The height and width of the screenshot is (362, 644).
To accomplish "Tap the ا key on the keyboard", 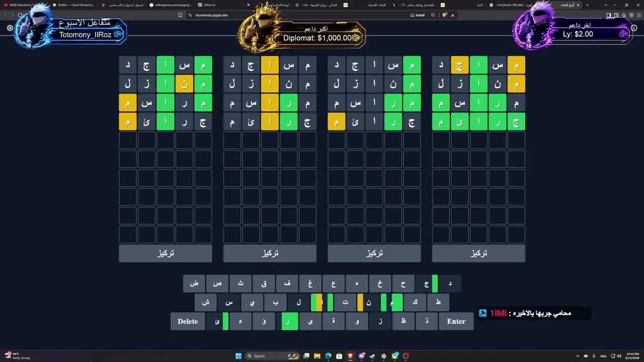I will pos(322,303).
